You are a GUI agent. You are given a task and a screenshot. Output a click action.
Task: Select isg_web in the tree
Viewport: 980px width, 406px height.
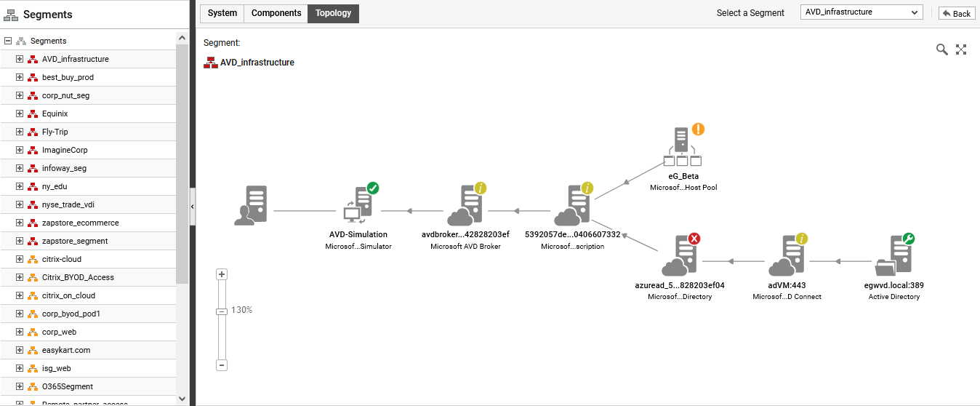click(x=56, y=368)
